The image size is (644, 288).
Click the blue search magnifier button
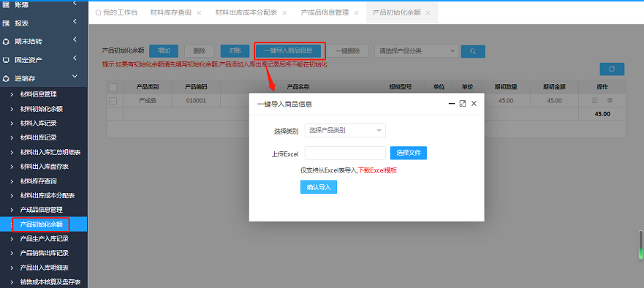pos(473,51)
